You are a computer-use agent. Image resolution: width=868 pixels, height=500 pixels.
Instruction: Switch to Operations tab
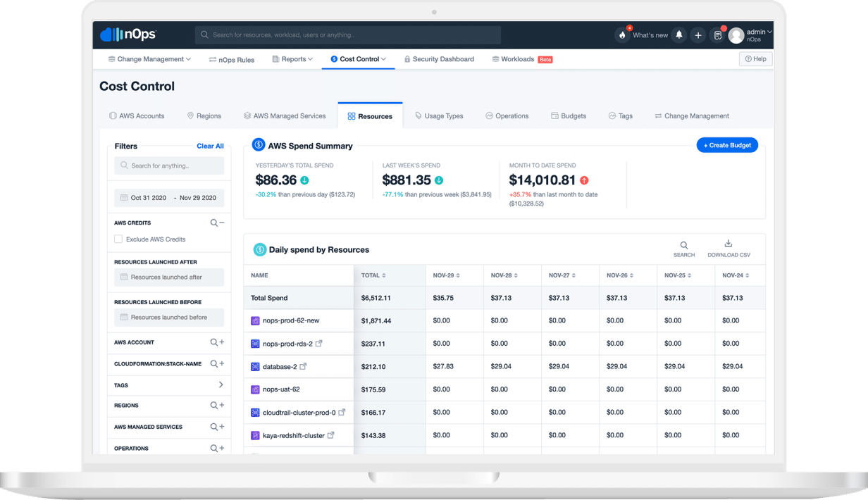507,115
